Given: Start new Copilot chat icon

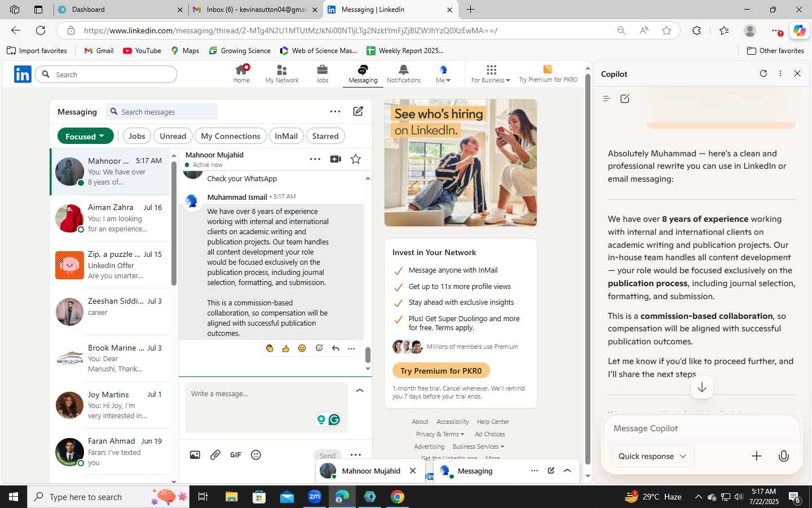Looking at the screenshot, I should (x=625, y=99).
